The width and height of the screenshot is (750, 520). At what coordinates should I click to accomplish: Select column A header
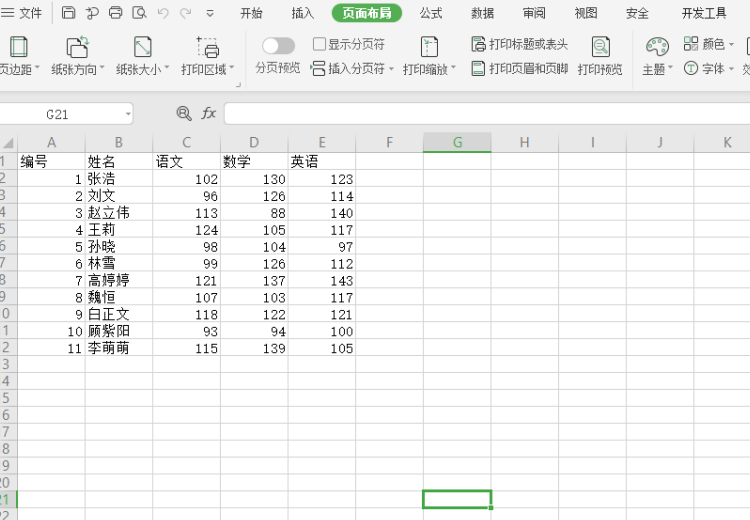tap(52, 143)
